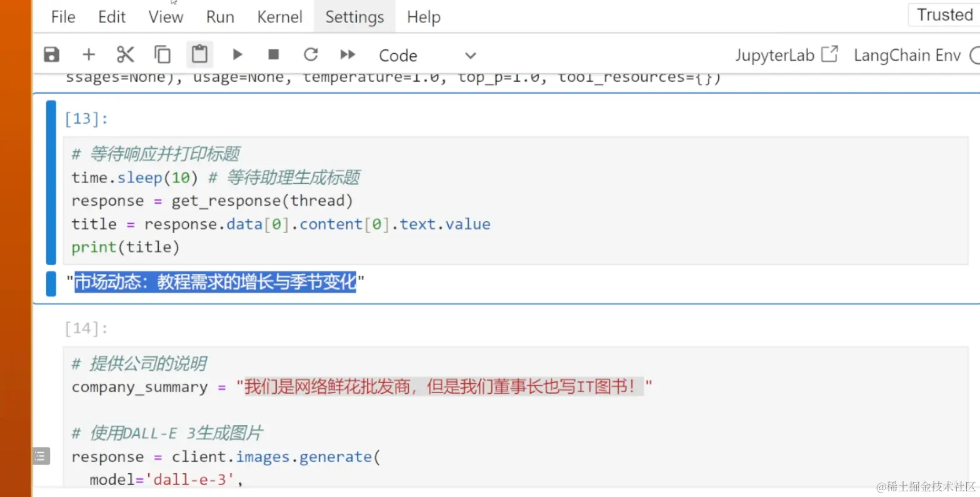Click the print(title) code line
Screen dimensions: 980x497
click(x=125, y=247)
